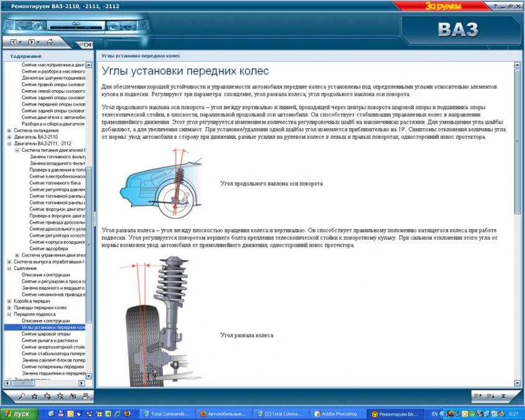
Task: Click the caster angle car illustration
Action: [161, 183]
